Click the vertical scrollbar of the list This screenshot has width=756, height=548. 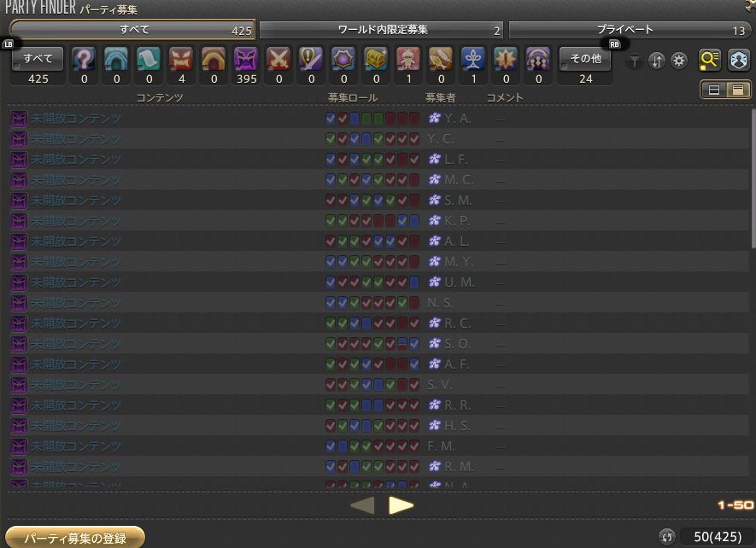pyautogui.click(x=753, y=178)
